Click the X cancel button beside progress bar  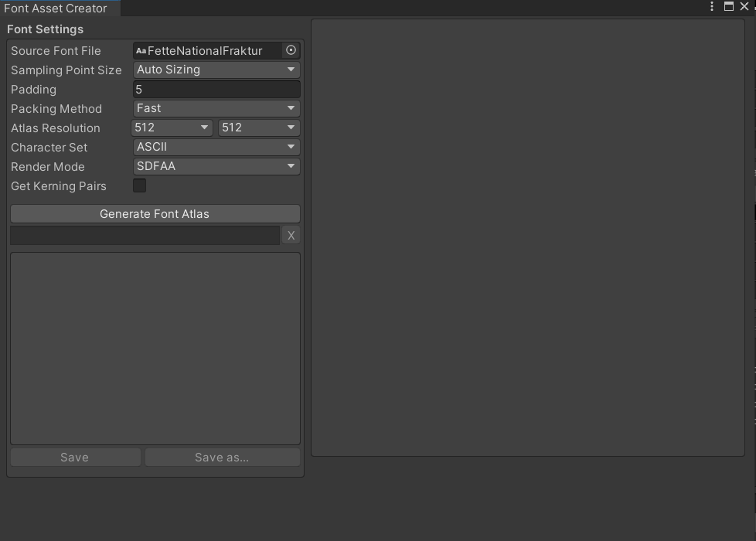coord(291,235)
